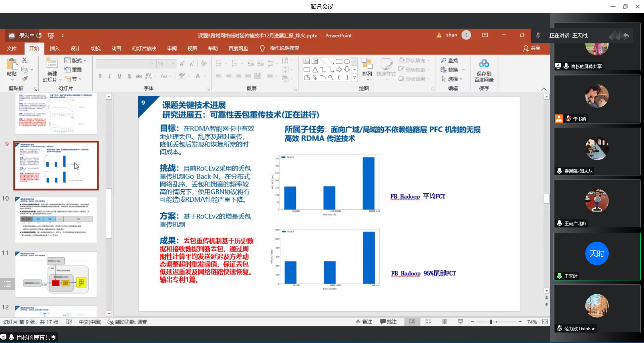Switch to the 插入 tab
644x343 pixels.
[x=55, y=48]
